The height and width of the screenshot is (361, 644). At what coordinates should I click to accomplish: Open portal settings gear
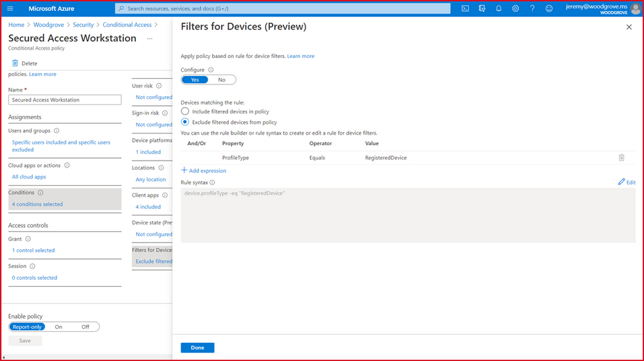[x=516, y=9]
